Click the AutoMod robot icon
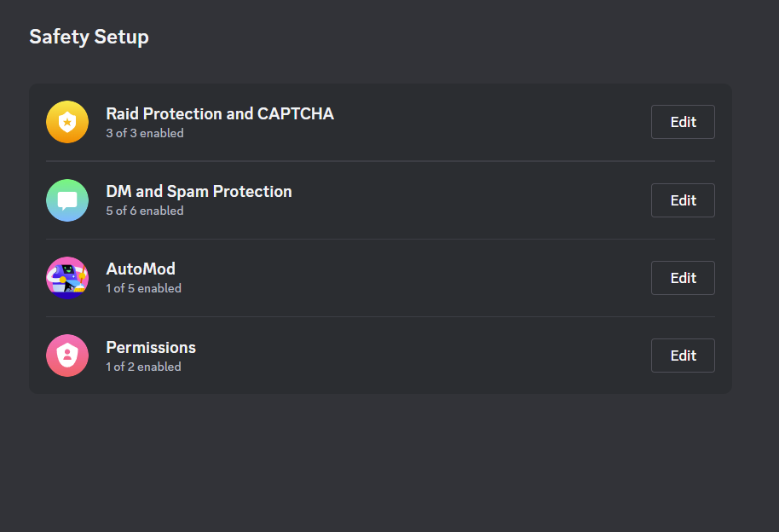This screenshot has width=779, height=532. click(x=67, y=278)
